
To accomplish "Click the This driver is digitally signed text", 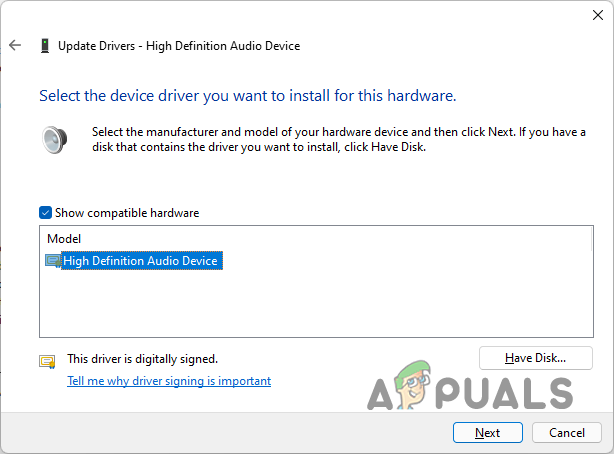I will click(x=142, y=358).
